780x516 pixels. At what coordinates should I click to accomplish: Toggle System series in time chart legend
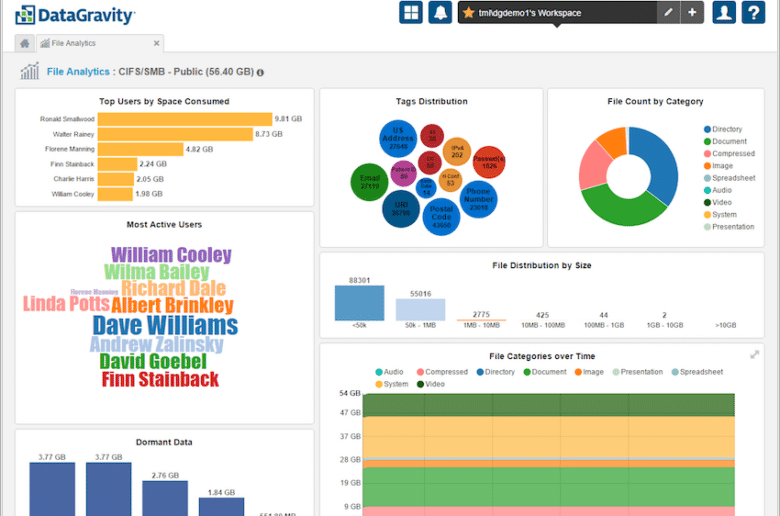coord(391,384)
